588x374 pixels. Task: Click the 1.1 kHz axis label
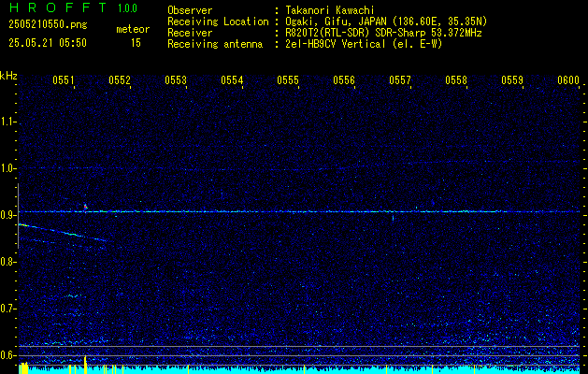(8, 122)
